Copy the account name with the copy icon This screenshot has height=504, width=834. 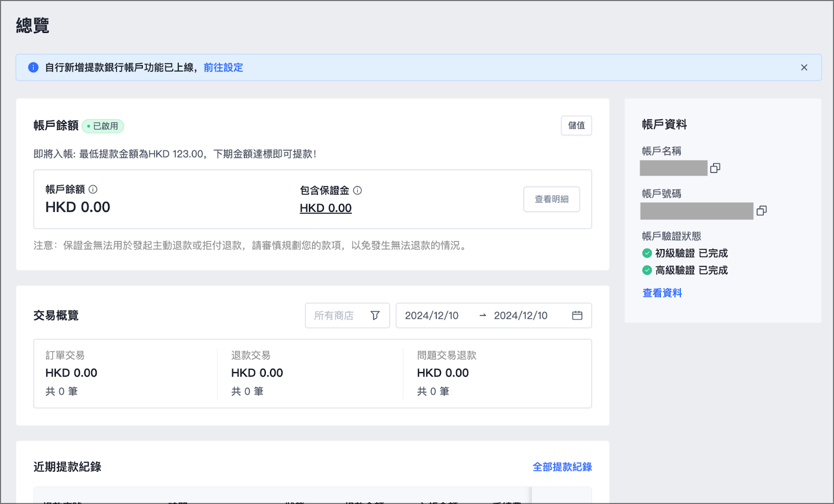pos(715,168)
